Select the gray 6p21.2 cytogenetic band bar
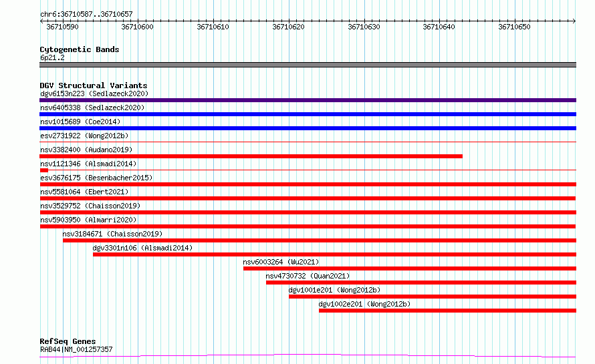Viewport: 595px width, 364px height. [x=308, y=65]
